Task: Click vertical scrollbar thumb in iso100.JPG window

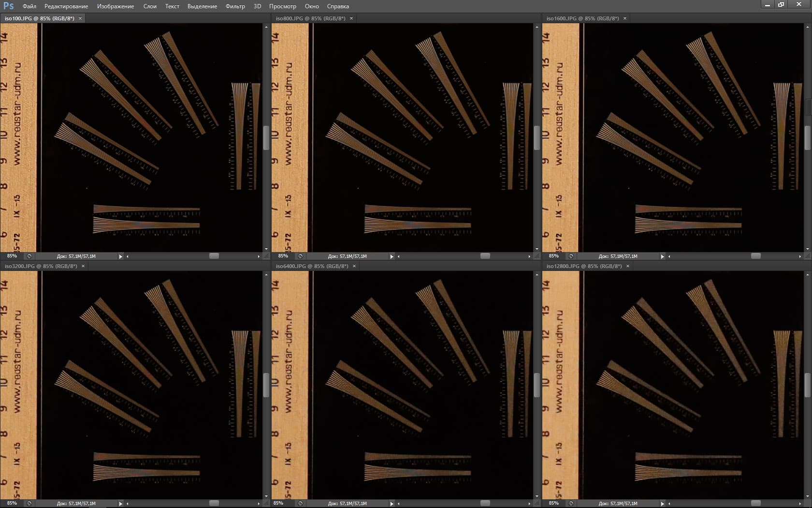Action: pos(266,138)
